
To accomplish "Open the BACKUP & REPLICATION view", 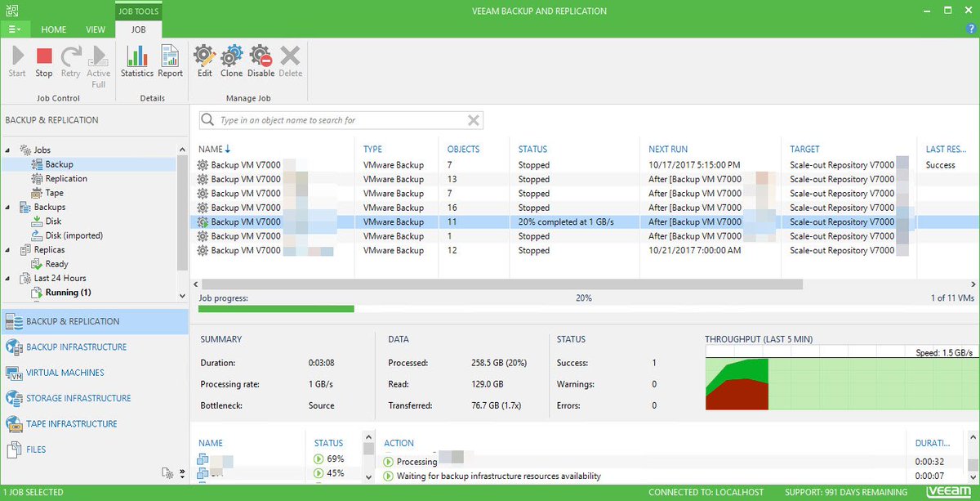I will (94, 321).
